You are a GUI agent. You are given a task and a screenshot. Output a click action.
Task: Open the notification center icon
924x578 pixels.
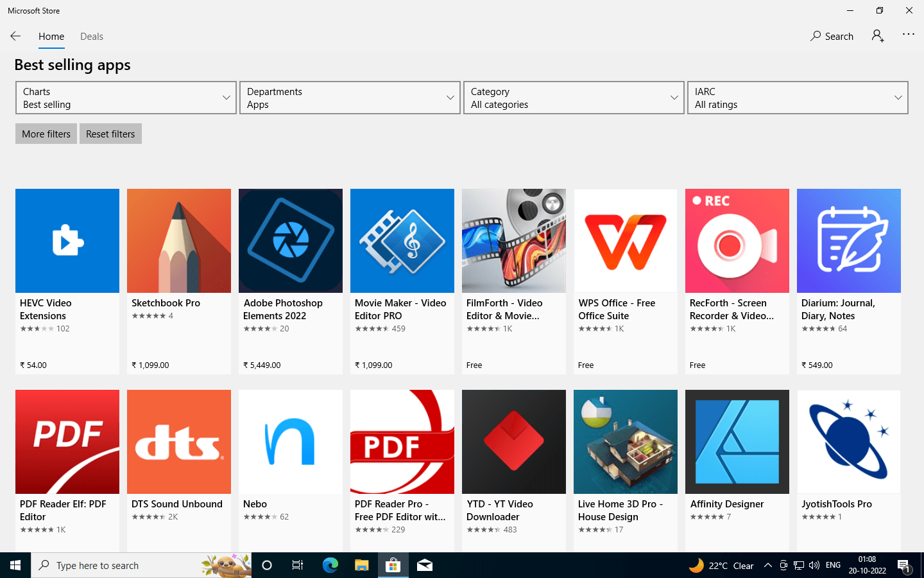[x=904, y=566]
